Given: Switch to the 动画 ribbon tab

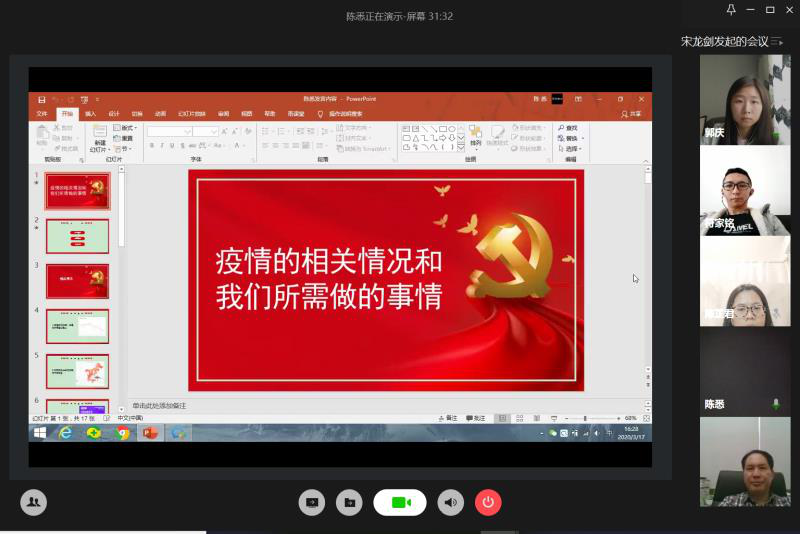Looking at the screenshot, I should [x=160, y=114].
